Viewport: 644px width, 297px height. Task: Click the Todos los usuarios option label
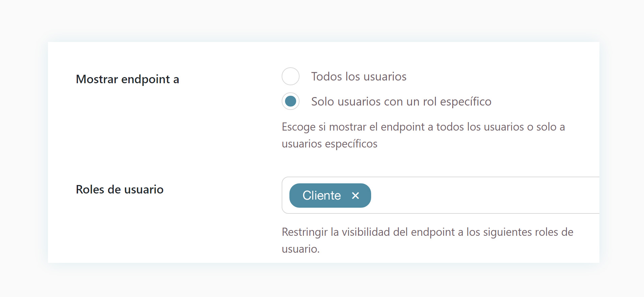tap(359, 76)
